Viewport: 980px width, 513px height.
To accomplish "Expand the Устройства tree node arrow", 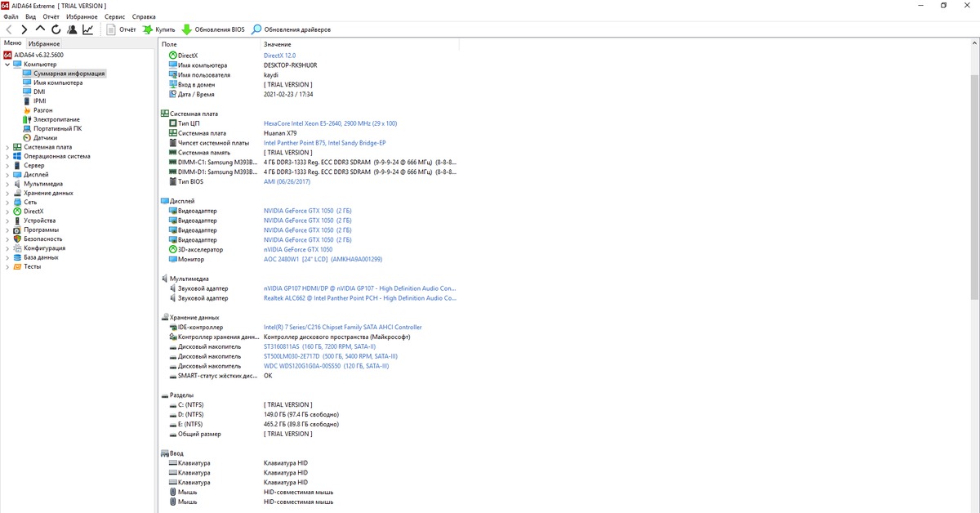I will click(x=7, y=221).
